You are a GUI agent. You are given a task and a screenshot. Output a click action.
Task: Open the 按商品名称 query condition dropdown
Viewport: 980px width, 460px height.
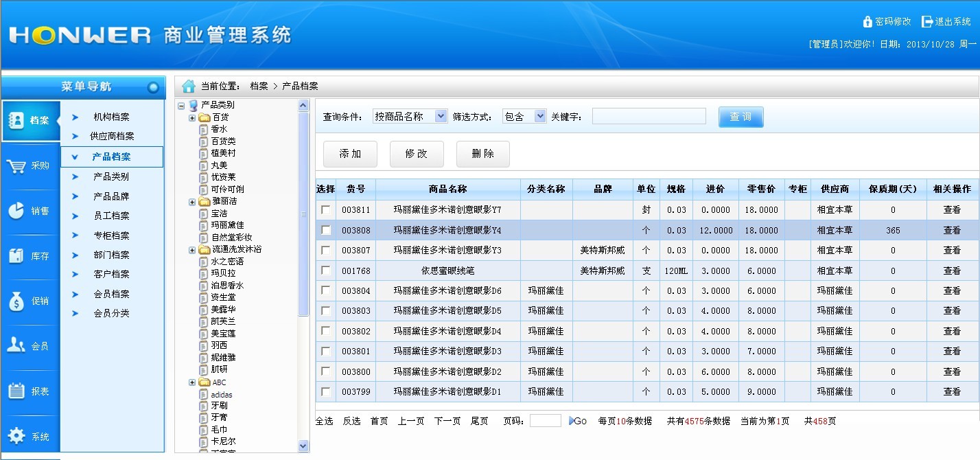point(410,117)
